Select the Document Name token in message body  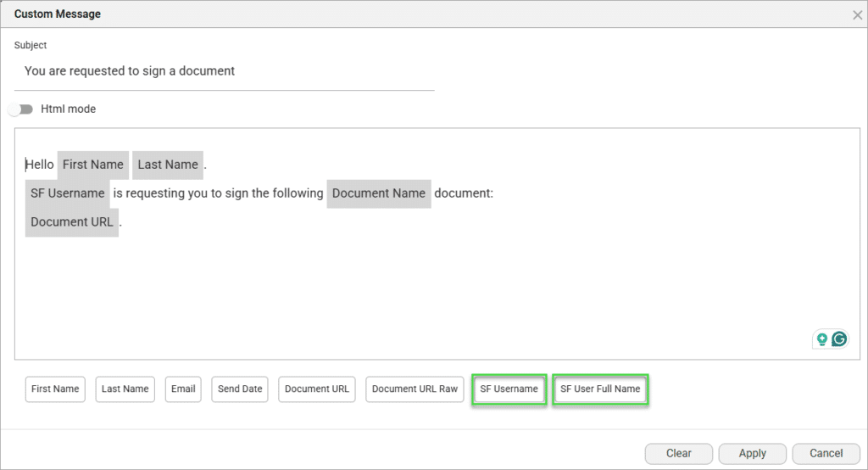[x=379, y=193]
